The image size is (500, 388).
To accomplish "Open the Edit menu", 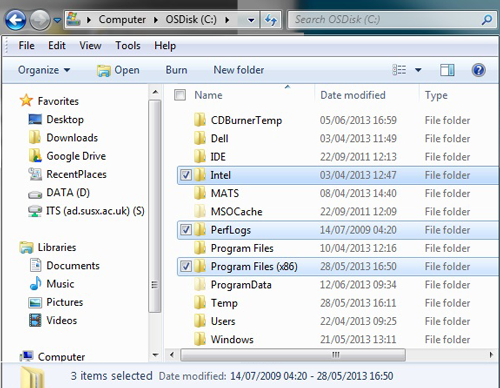I will 57,45.
